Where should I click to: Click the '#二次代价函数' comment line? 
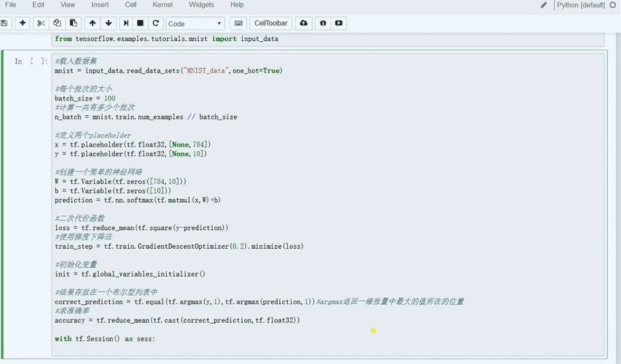click(80, 218)
